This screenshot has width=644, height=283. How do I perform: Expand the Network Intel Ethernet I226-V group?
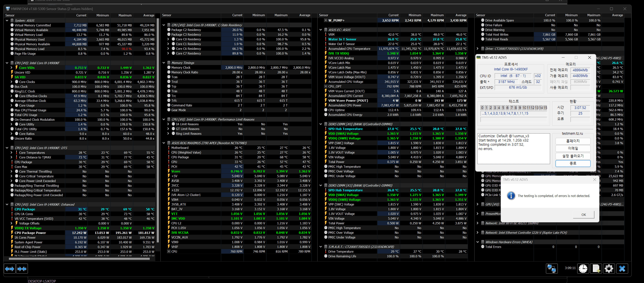tap(477, 232)
